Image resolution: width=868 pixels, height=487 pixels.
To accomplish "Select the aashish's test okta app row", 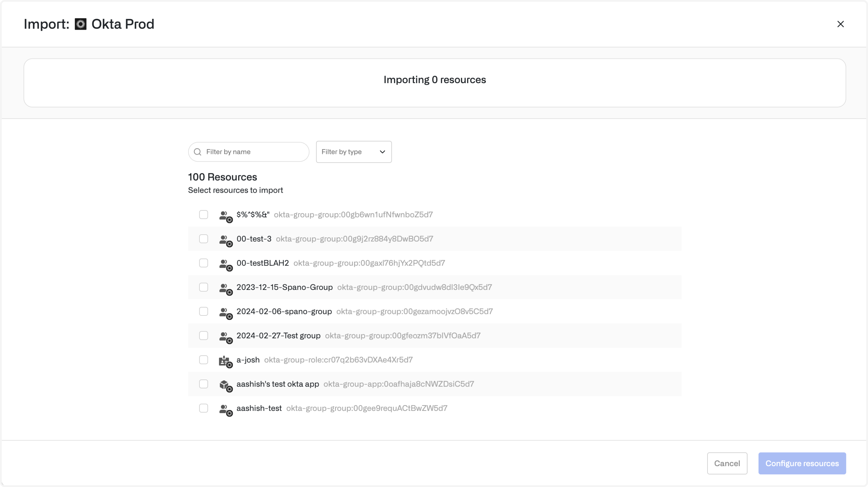I will click(x=278, y=384).
